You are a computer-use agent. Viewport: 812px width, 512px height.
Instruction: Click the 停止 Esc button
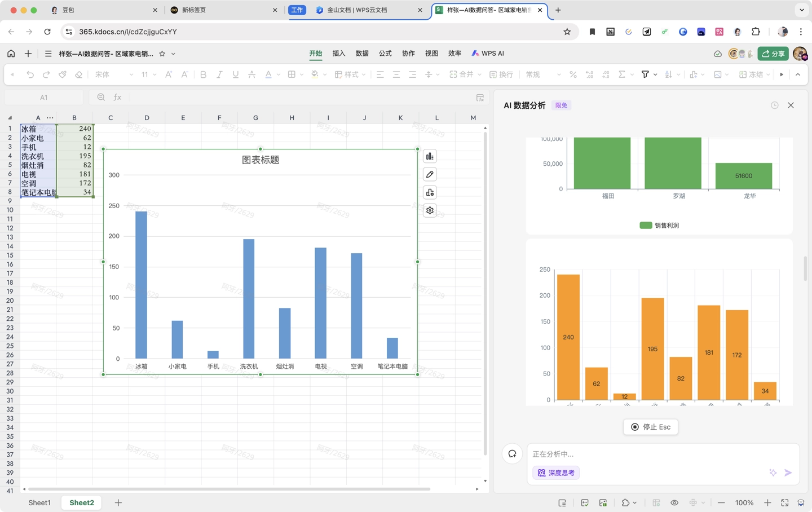651,427
